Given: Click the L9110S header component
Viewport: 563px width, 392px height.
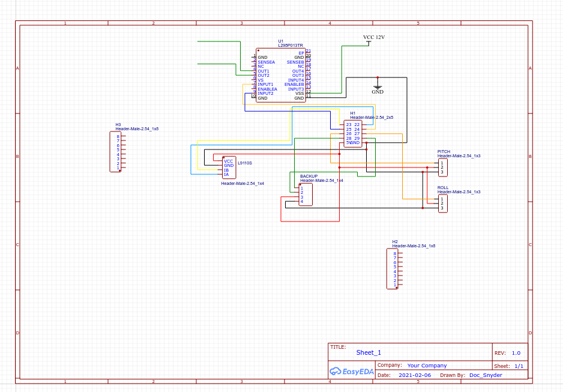Looking at the screenshot, I should [229, 167].
